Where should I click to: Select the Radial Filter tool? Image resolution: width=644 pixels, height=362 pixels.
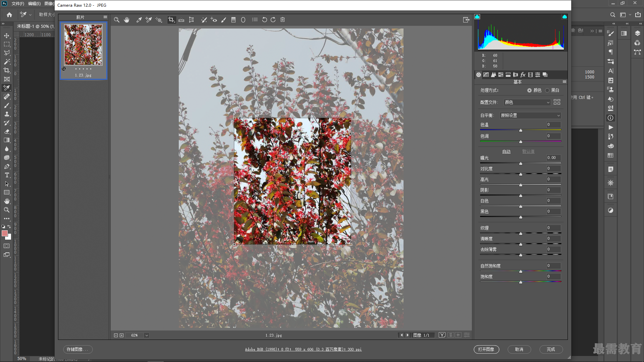(243, 20)
